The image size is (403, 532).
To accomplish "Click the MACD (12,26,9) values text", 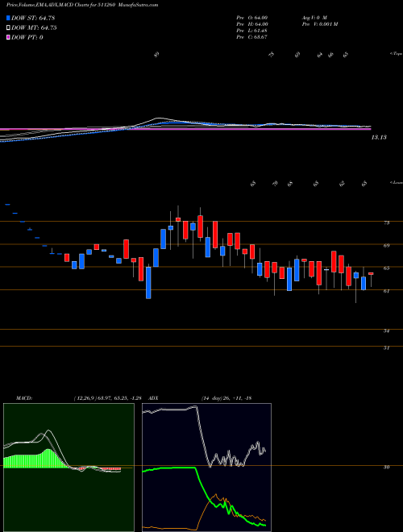I will coord(110,398).
